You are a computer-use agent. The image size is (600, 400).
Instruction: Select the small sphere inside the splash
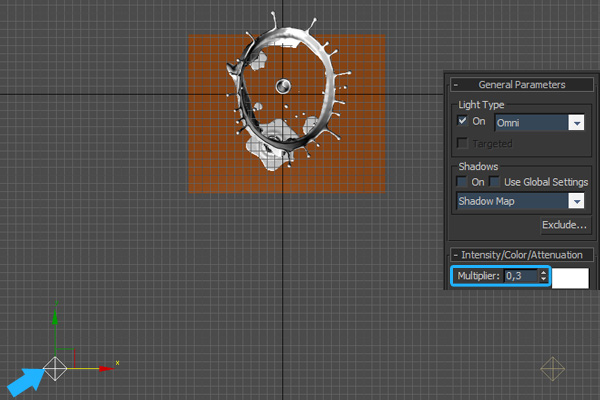point(284,85)
